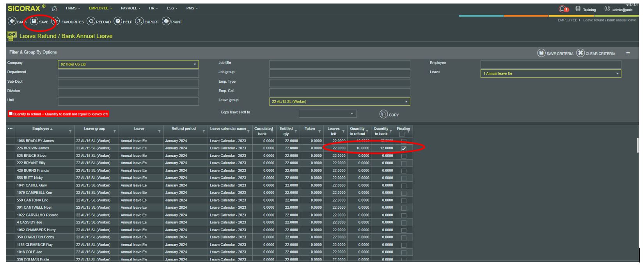Image resolution: width=644 pixels, height=266 pixels.
Task: Click the Department filter field
Action: [128, 73]
